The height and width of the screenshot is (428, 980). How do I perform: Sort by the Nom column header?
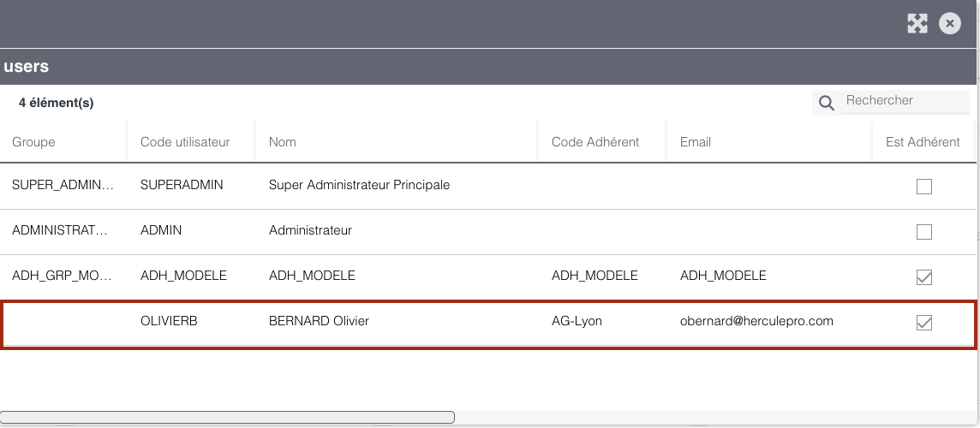pyautogui.click(x=283, y=142)
